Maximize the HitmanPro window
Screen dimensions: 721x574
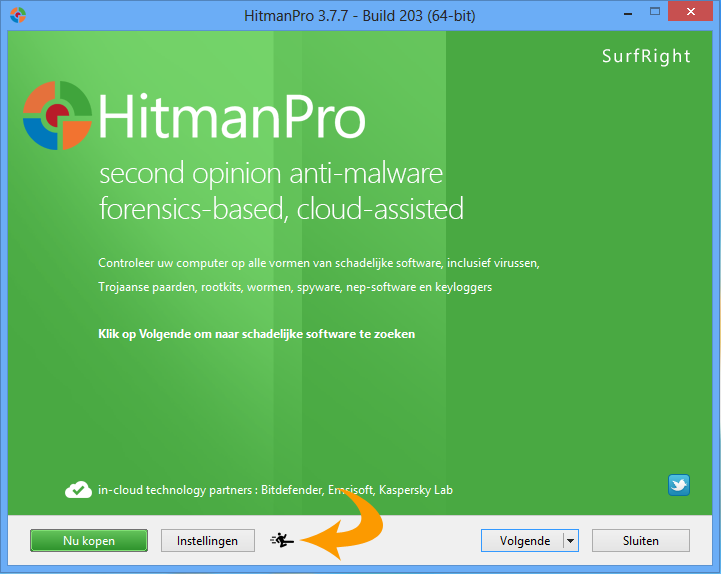tap(655, 12)
